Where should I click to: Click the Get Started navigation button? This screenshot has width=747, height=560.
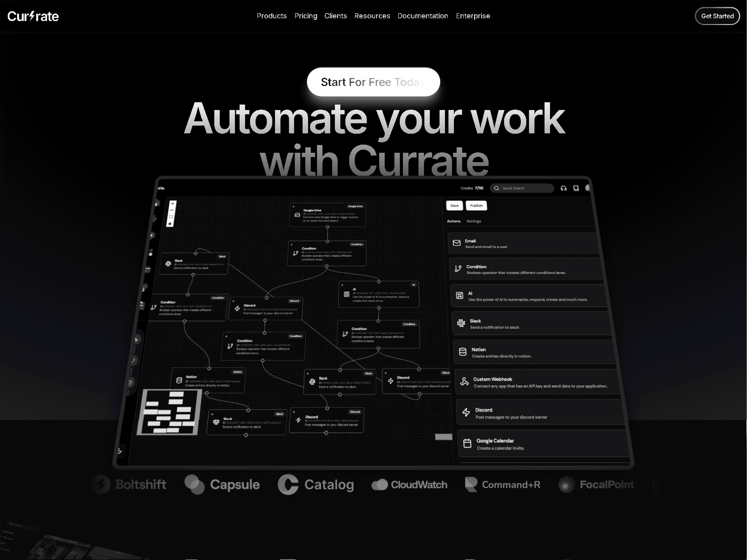click(718, 16)
